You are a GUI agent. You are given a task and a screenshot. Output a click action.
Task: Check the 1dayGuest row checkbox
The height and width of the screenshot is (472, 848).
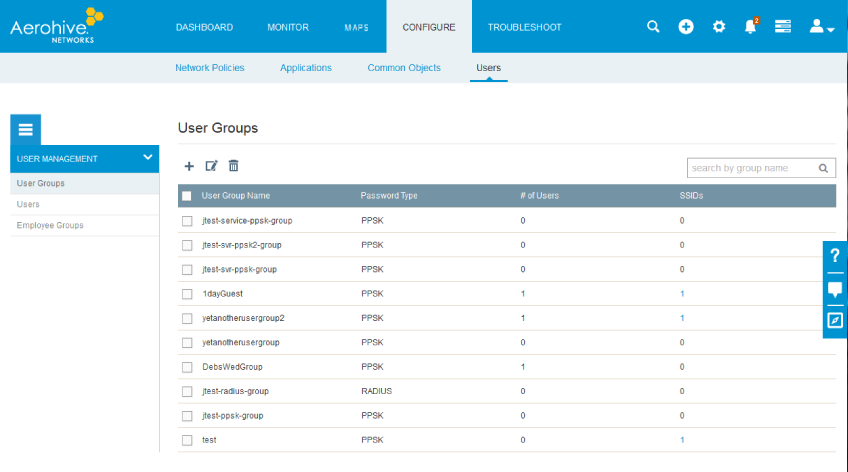click(187, 294)
